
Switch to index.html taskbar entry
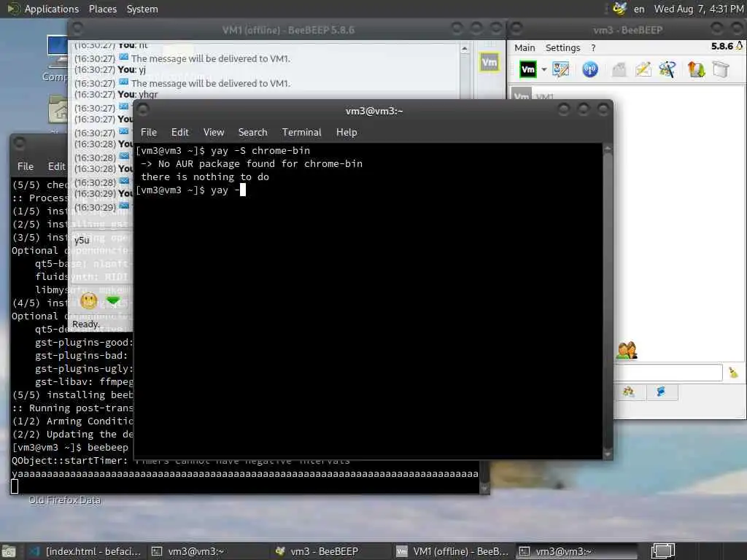pos(85,551)
